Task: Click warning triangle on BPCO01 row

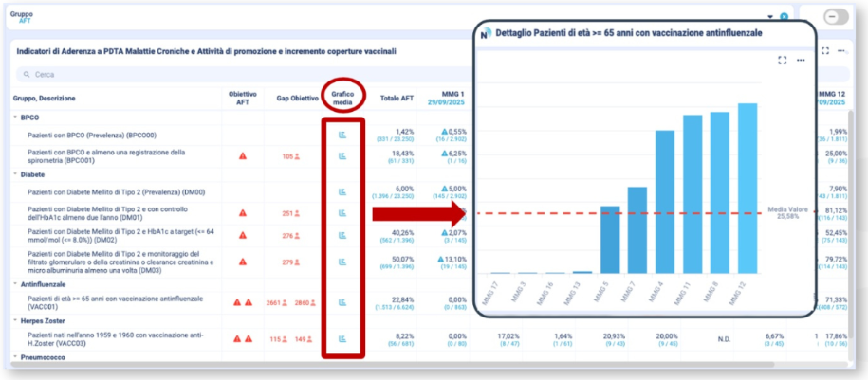Action: [243, 156]
